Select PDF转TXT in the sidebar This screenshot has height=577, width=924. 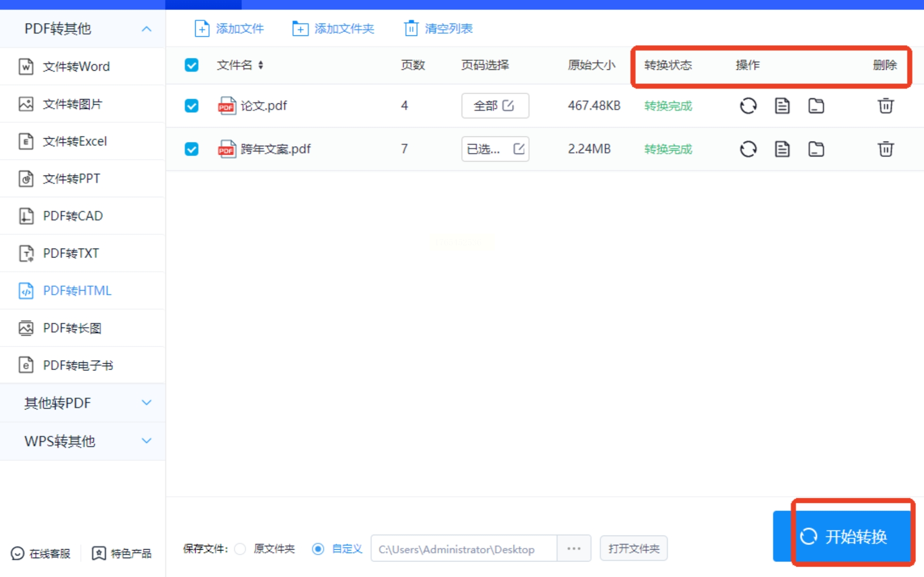point(71,253)
